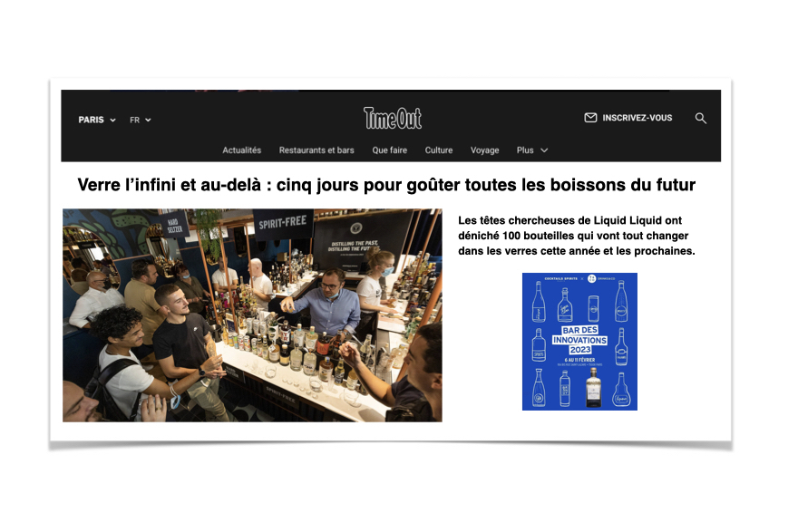Click the Time Out logo

(x=393, y=118)
